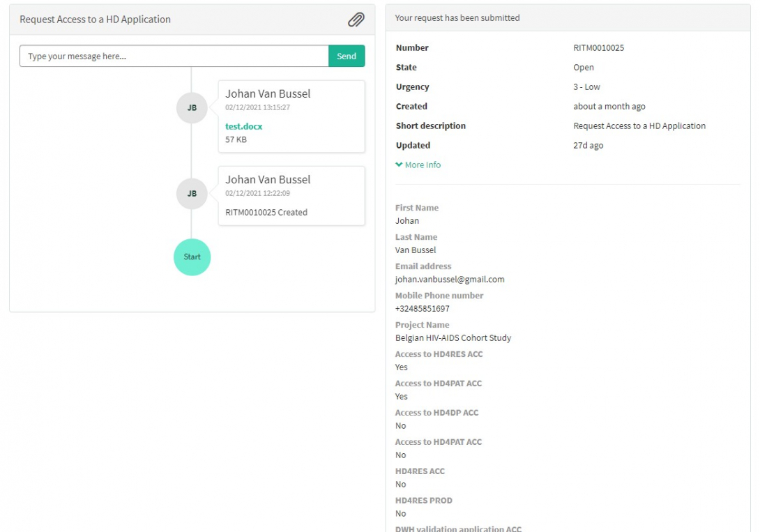Click the mobile phone number +32485851697
Viewport: 760px width, 532px height.
click(x=422, y=309)
